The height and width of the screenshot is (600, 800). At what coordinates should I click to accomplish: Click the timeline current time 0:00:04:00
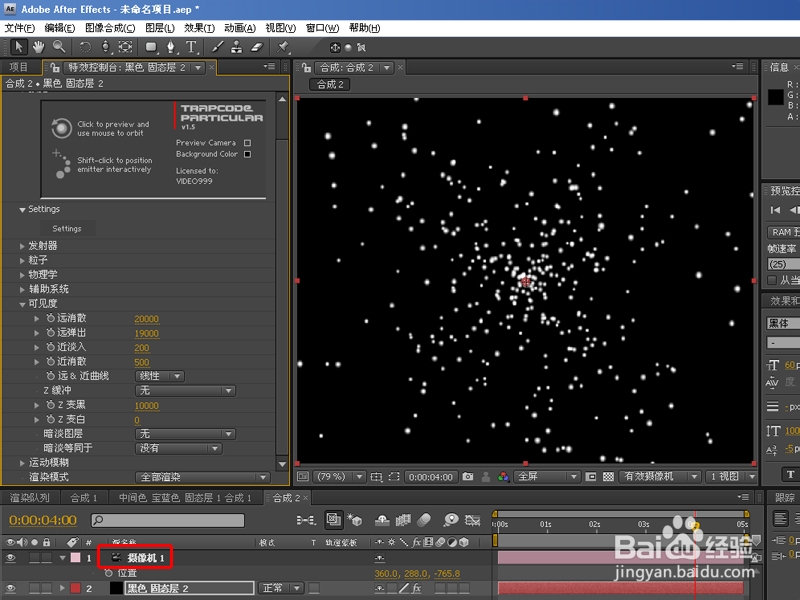tap(43, 520)
